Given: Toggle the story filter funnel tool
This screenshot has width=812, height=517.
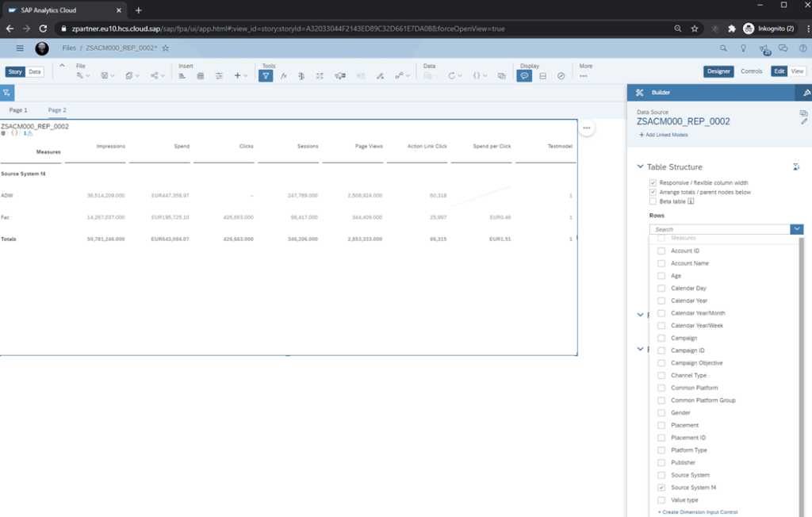Looking at the screenshot, I should click(x=266, y=75).
